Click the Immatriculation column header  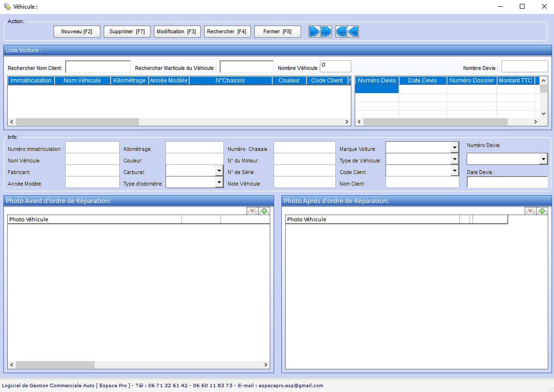point(31,81)
